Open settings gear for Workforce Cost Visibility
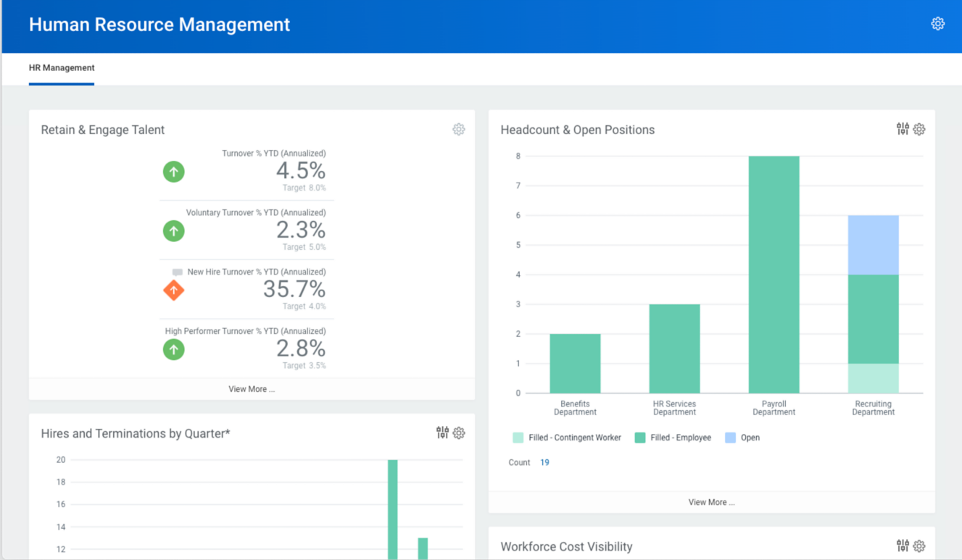 tap(919, 546)
